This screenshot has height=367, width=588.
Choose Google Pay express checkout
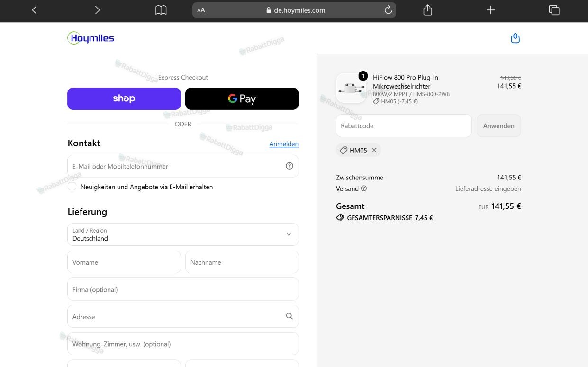(x=242, y=98)
